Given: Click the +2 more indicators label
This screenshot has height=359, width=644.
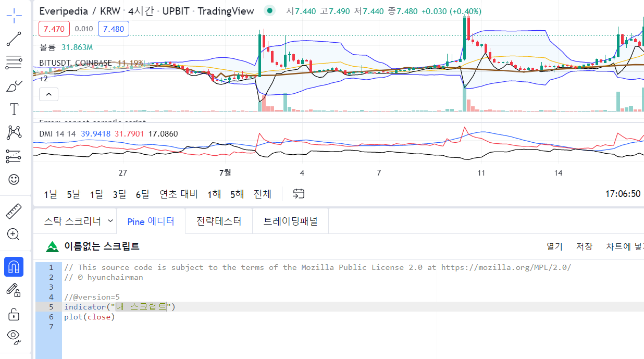Looking at the screenshot, I should pyautogui.click(x=44, y=79).
